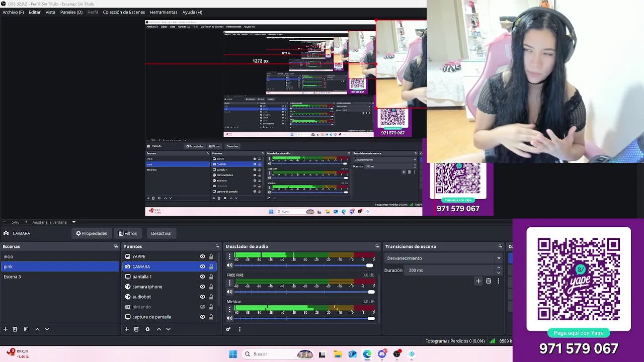Screen dimensions: 644x362
Task: Toggle lock on audiobot source
Action: click(x=211, y=297)
